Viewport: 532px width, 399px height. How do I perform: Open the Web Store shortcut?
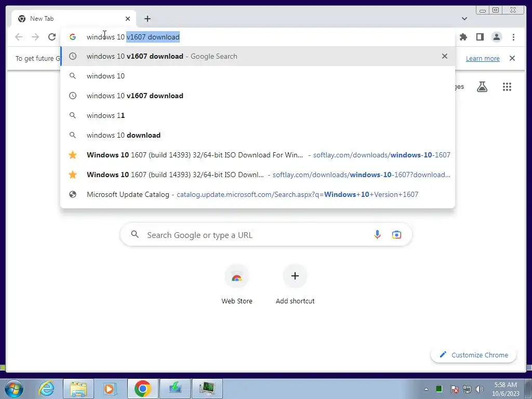click(237, 284)
